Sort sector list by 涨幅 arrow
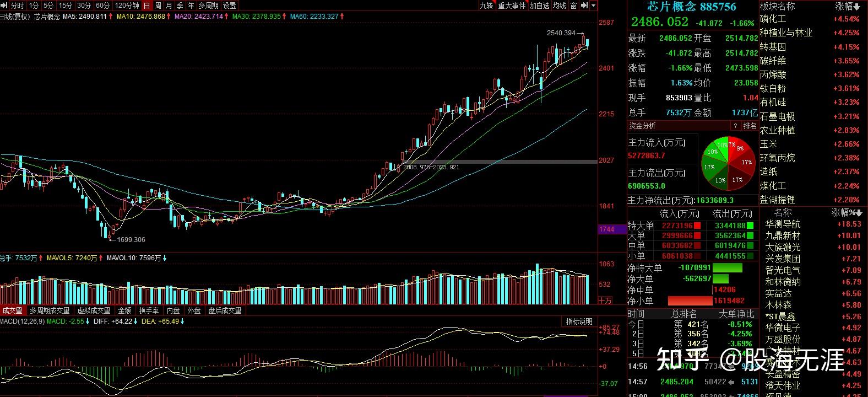The image size is (868, 397). pos(857,6)
